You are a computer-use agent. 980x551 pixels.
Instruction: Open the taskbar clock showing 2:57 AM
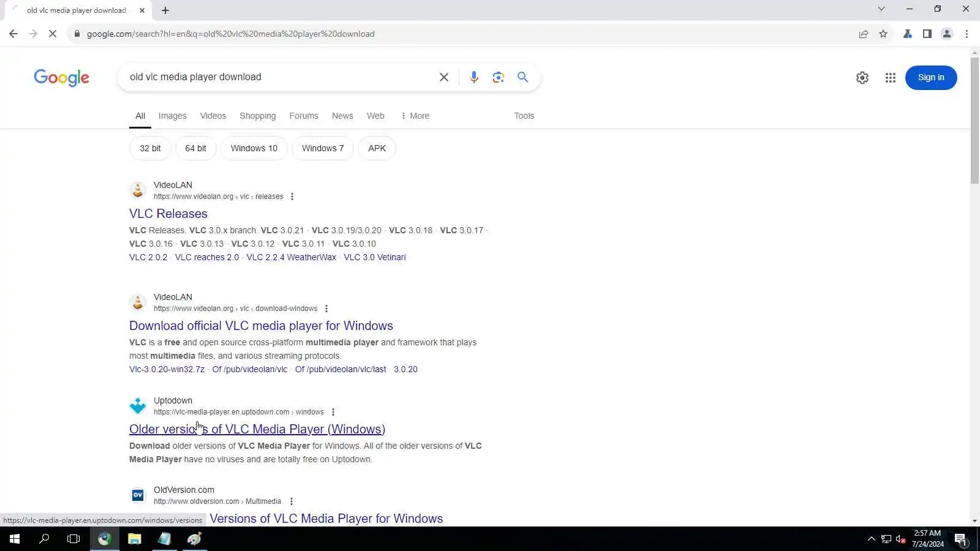pyautogui.click(x=927, y=539)
